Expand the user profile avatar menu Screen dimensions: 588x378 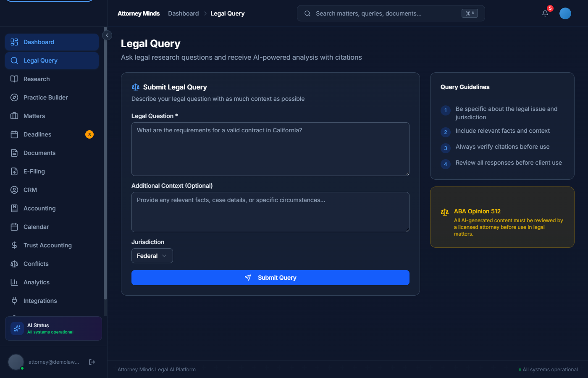tap(565, 13)
